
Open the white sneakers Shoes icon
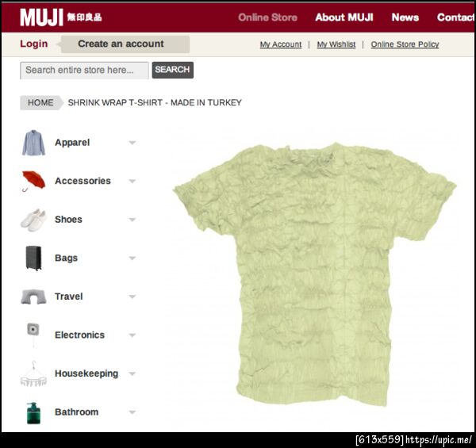33,220
